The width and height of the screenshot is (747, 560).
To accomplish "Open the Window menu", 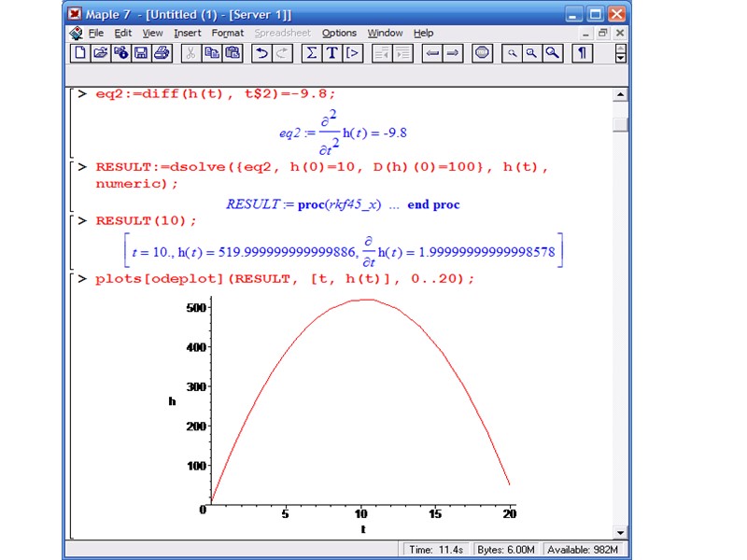I will coord(385,33).
